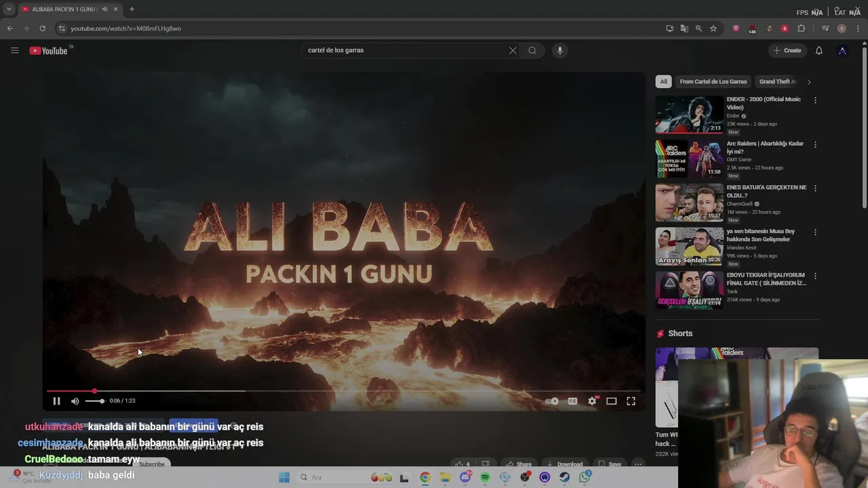
Task: Open the ENDER - 2000 video thumbnail
Action: click(x=689, y=115)
